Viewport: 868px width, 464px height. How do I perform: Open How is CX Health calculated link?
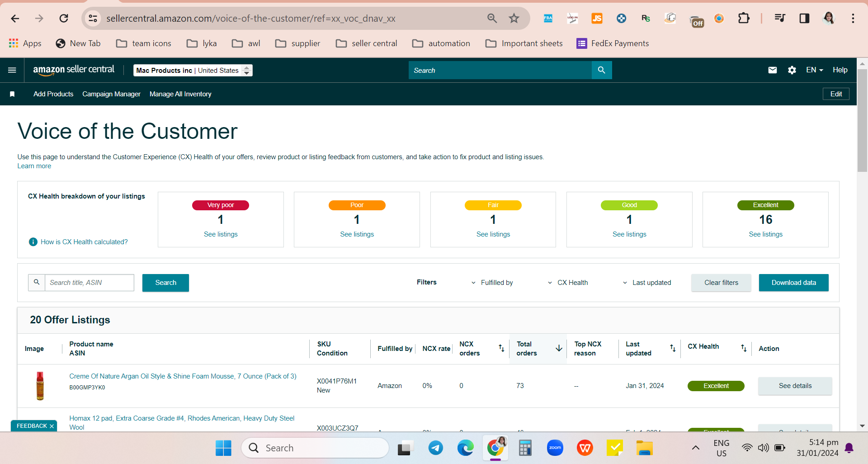[84, 242]
